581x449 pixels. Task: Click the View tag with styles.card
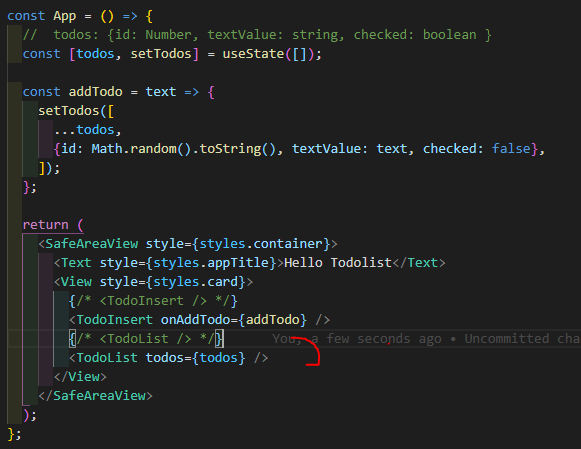153,282
